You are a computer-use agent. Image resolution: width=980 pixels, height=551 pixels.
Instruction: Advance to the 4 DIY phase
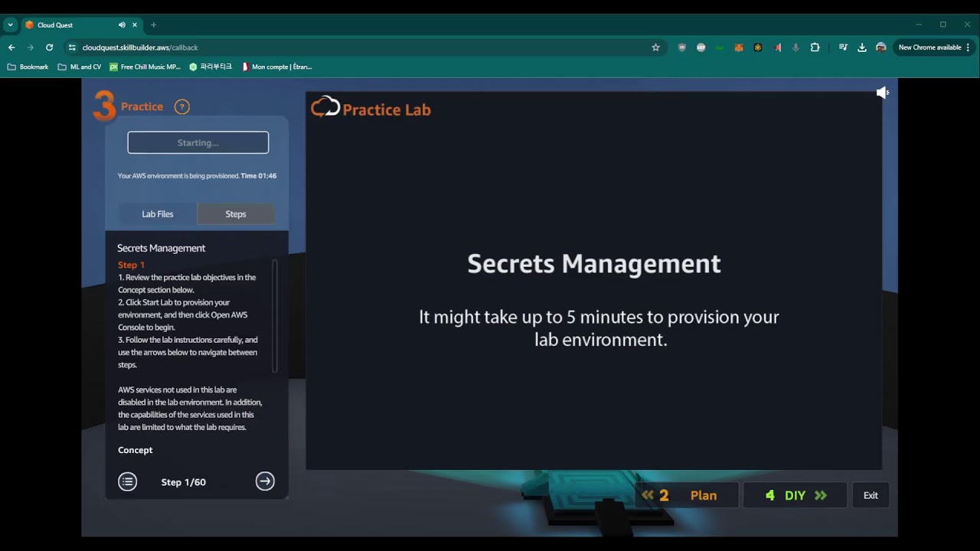[795, 495]
